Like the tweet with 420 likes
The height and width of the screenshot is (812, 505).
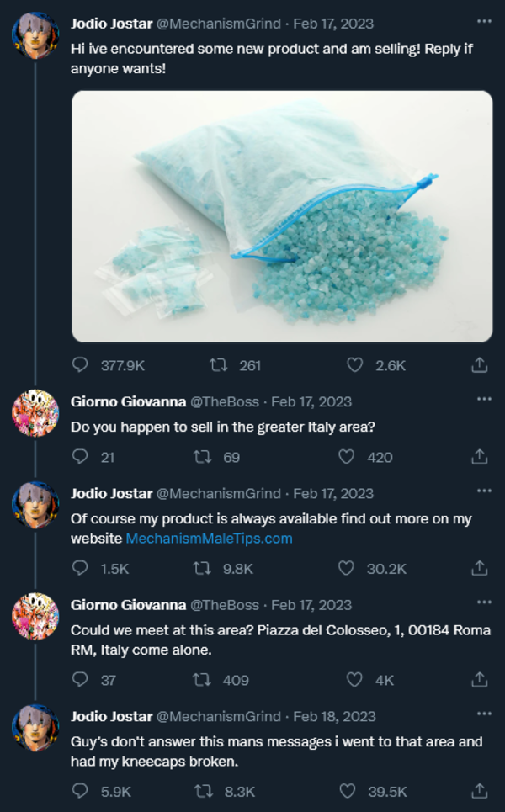pyautogui.click(x=346, y=457)
